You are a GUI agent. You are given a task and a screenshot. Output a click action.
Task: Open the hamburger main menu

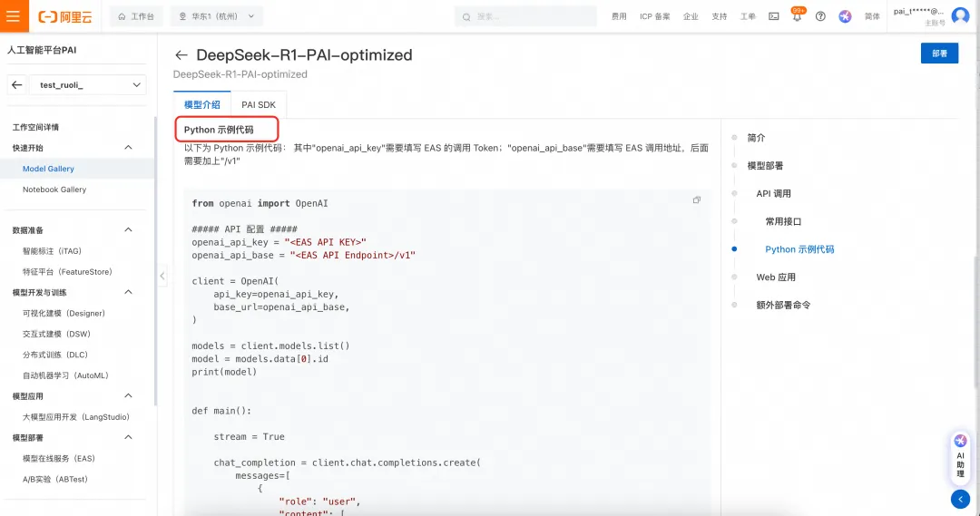13,15
